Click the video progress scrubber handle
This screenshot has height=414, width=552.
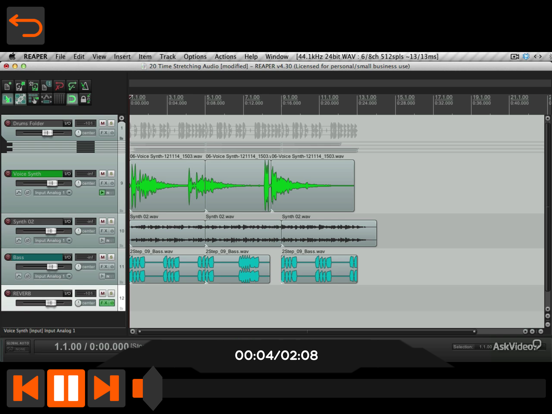tap(152, 388)
